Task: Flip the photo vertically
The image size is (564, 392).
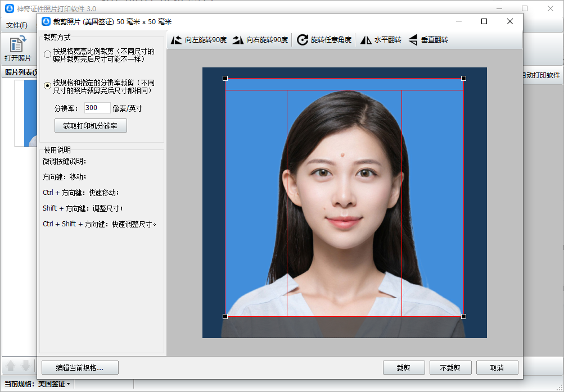Action: point(428,40)
